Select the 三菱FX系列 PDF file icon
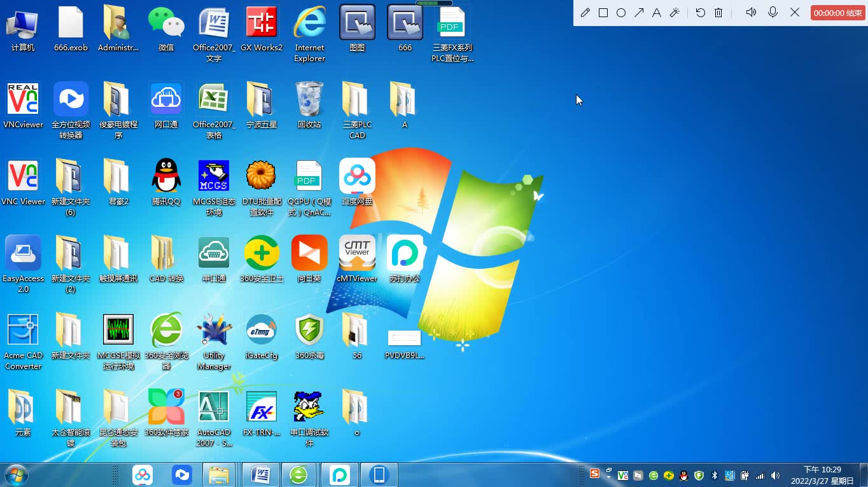Image resolution: width=868 pixels, height=487 pixels. pos(452,34)
